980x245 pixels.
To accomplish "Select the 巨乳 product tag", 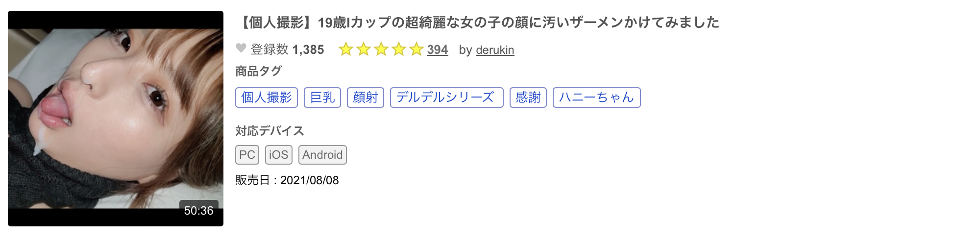I will (x=322, y=98).
